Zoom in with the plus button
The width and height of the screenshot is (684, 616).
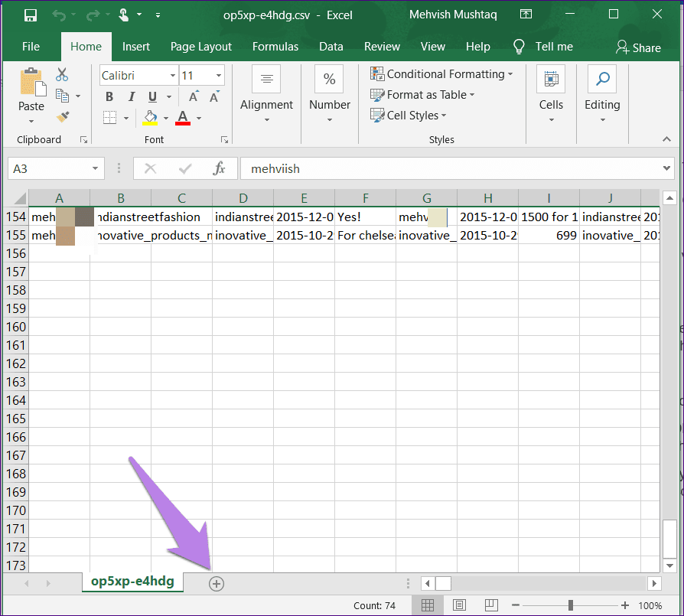point(625,605)
